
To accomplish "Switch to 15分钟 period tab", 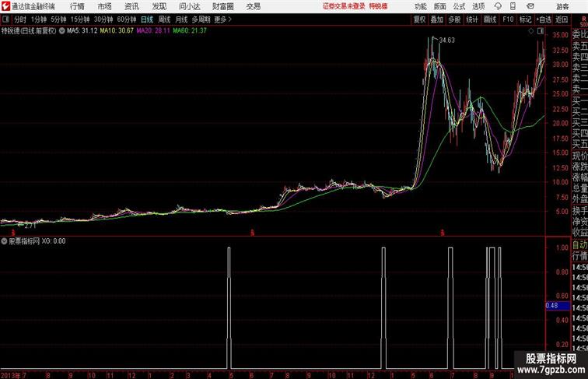I will pos(80,19).
